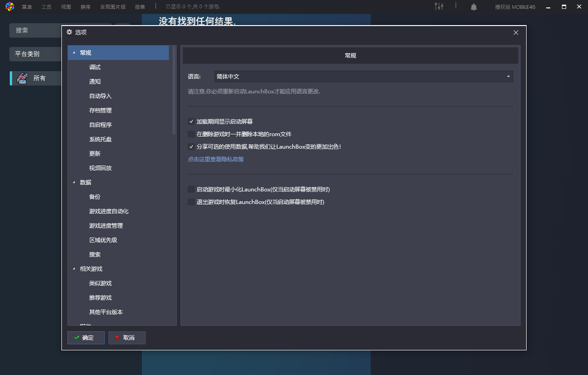Click the LaunchBox logo icon
This screenshot has height=375, width=588.
[x=10, y=7]
